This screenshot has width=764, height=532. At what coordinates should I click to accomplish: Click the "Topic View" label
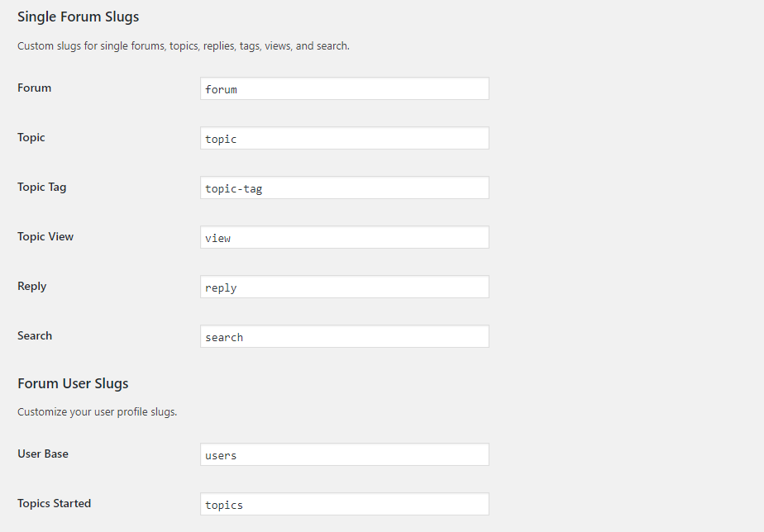(x=45, y=237)
